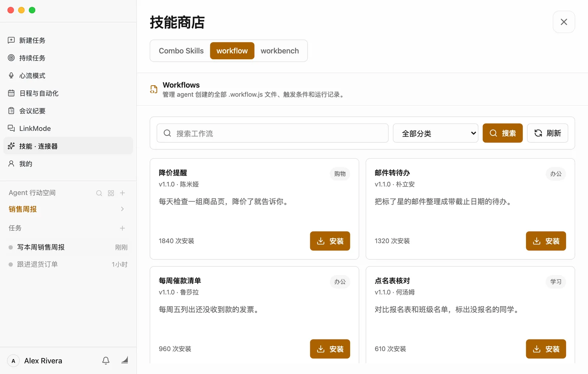This screenshot has width=588, height=374.
Task: Select the workflow tab
Action: pos(232,51)
